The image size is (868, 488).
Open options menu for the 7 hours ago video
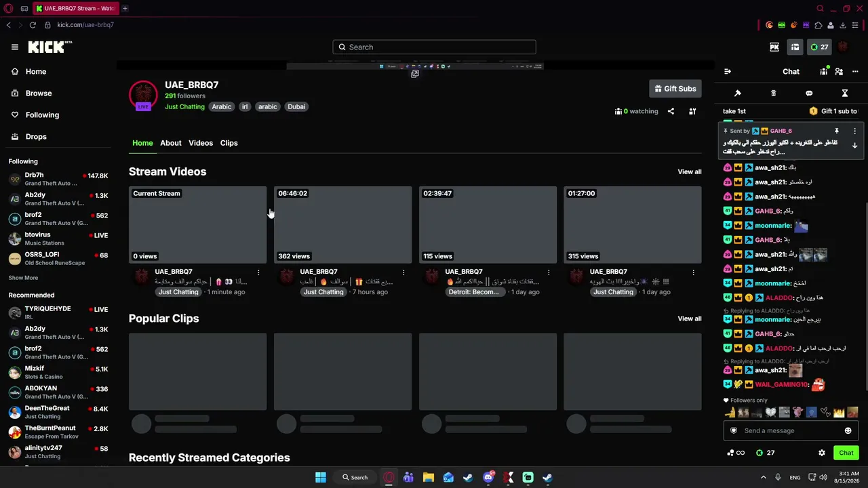(403, 272)
